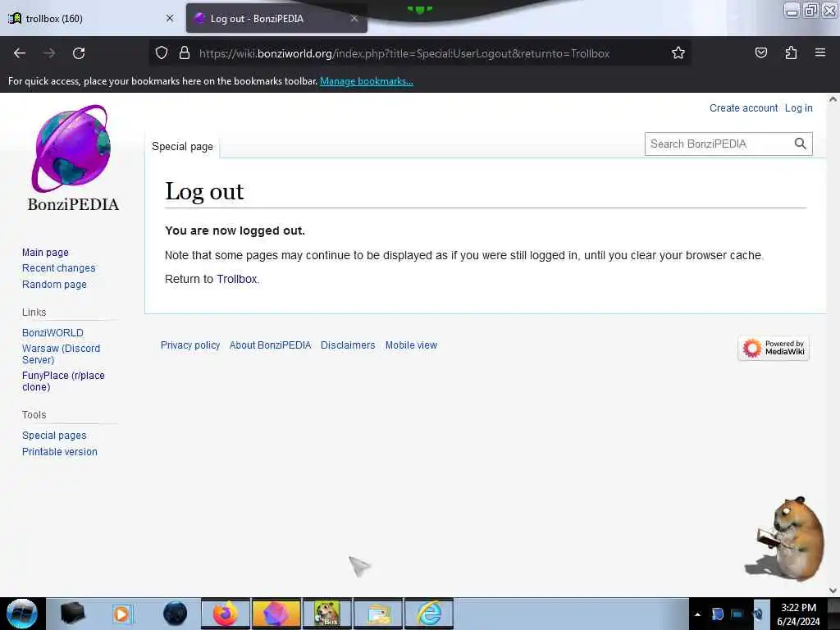Close the Log out - BonziPEDIA tab
The height and width of the screenshot is (630, 840).
pyautogui.click(x=354, y=18)
